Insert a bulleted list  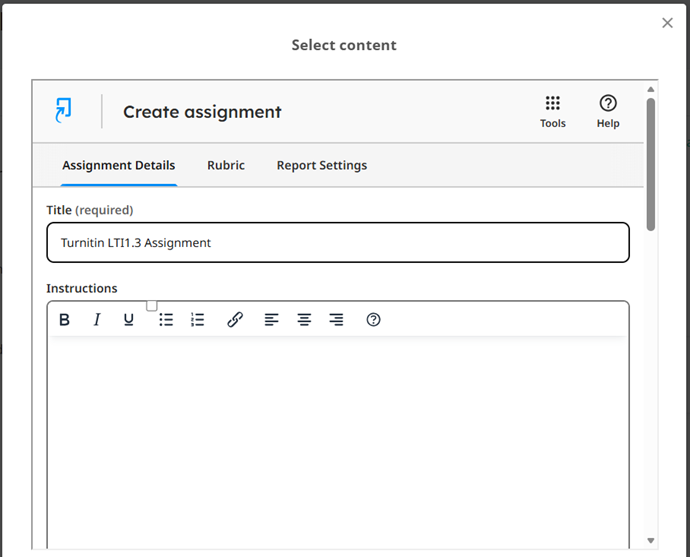point(166,320)
